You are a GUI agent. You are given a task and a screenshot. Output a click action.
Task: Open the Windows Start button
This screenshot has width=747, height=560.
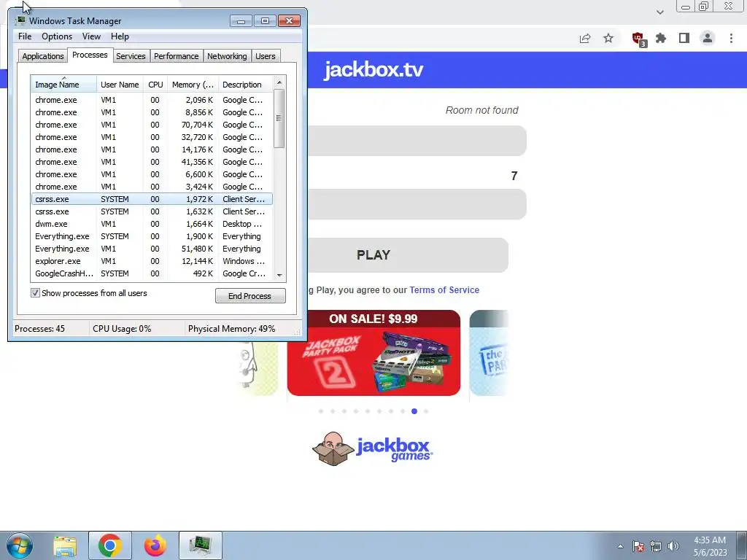point(20,545)
